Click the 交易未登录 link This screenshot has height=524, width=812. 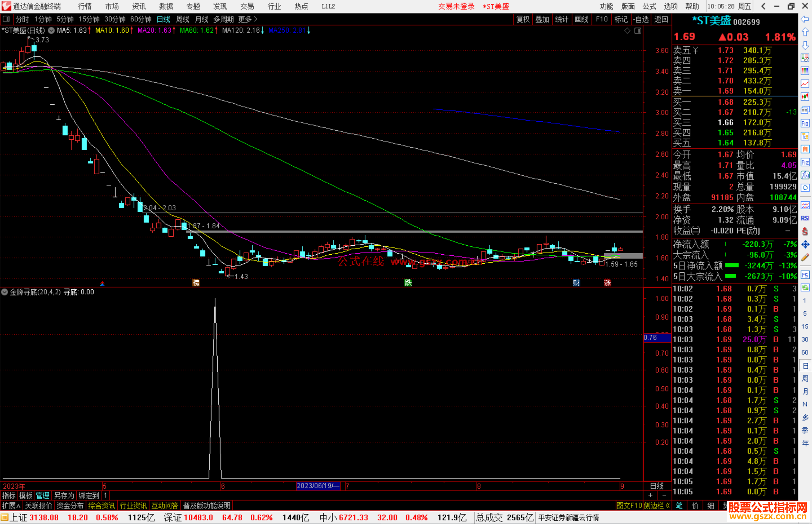pyautogui.click(x=456, y=6)
